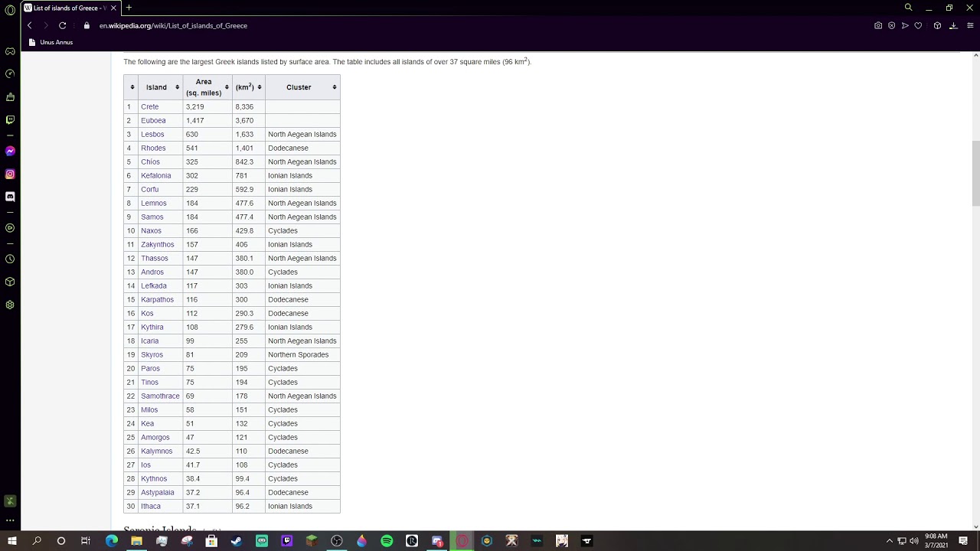Open the Corfu link
This screenshot has height=551, width=980.
point(150,189)
